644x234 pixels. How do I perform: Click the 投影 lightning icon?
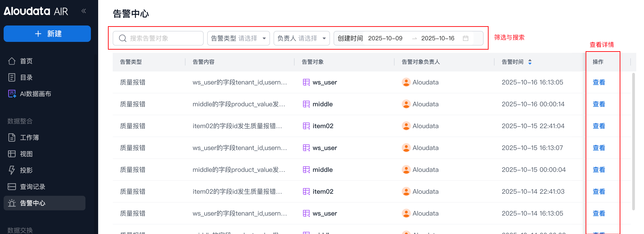coord(12,170)
